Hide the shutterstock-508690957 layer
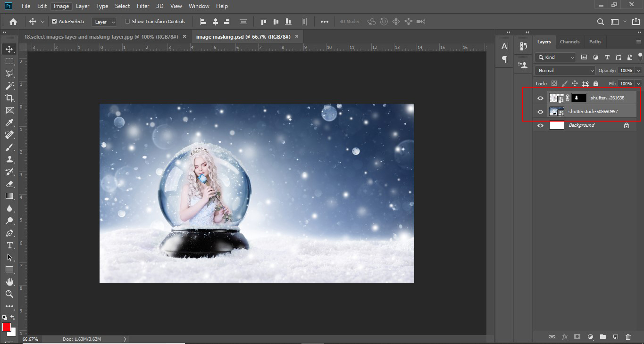Viewport: 644px width, 344px height. [541, 112]
